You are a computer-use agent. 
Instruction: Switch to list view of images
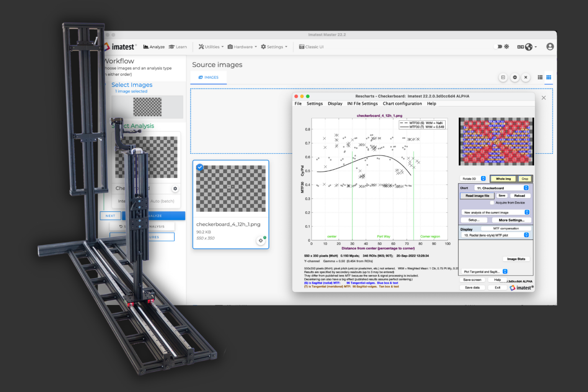(x=540, y=77)
